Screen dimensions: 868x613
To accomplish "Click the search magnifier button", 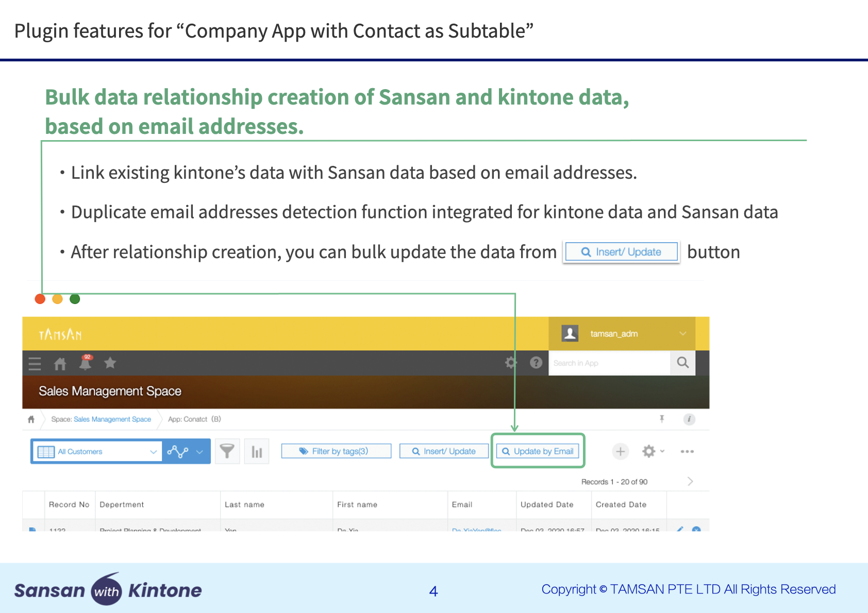I will (x=682, y=363).
